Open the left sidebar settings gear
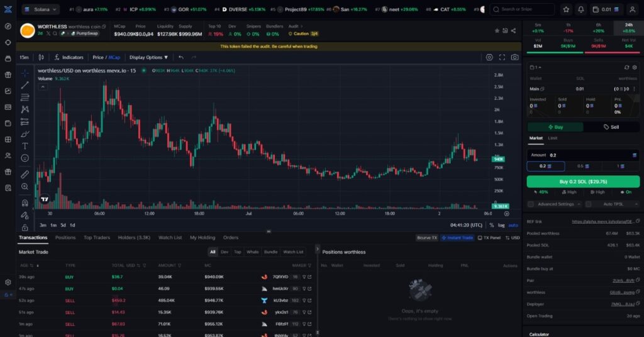Viewport: 644px width, 337px height. tap(8, 282)
